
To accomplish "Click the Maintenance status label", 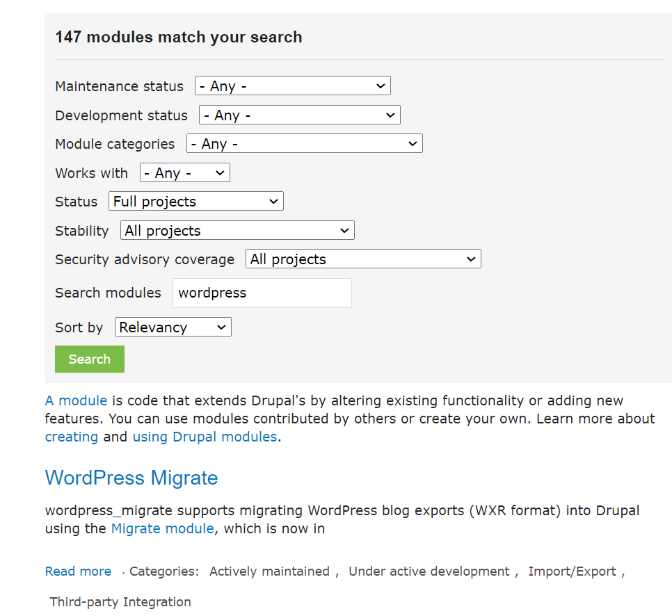I will click(119, 86).
